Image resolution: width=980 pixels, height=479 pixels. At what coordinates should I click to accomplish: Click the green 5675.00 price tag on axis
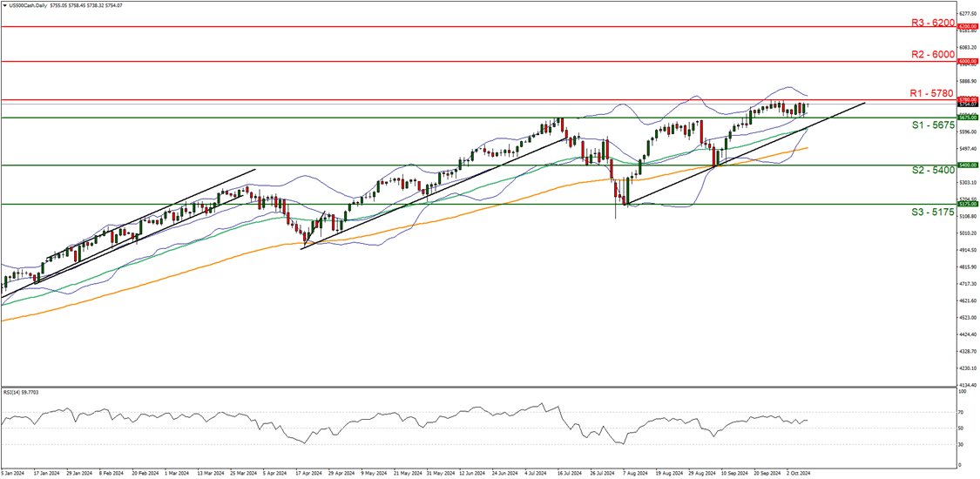968,117
